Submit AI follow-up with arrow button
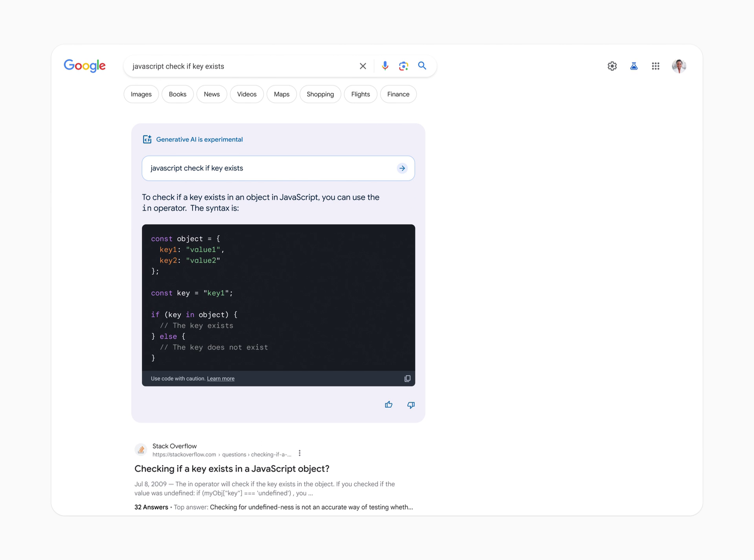The width and height of the screenshot is (754, 560). pos(402,168)
